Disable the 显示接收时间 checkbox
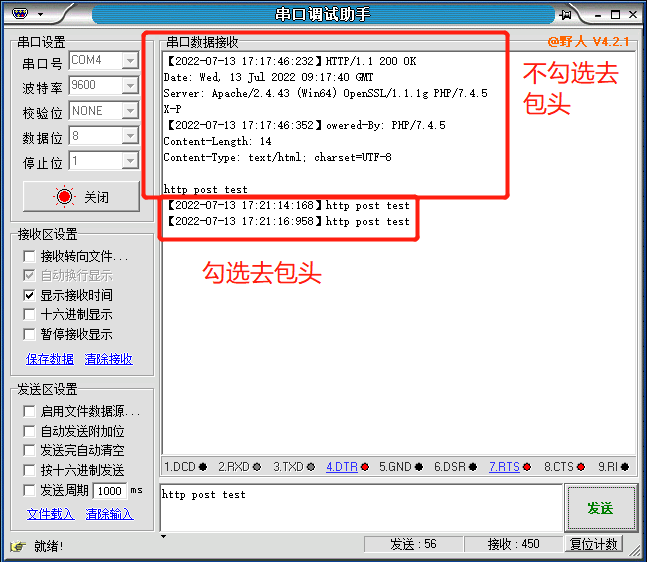 (30, 295)
